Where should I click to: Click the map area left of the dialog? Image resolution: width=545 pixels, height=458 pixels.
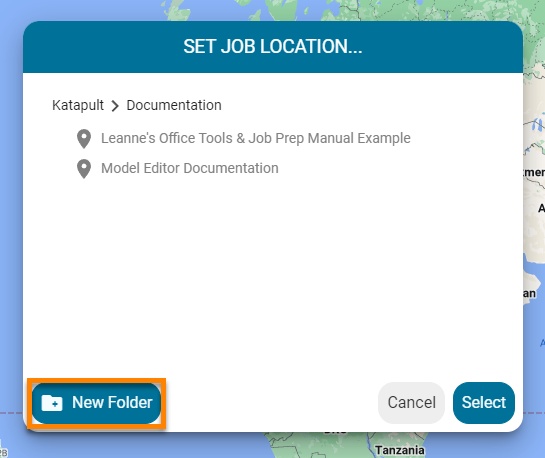[11, 226]
